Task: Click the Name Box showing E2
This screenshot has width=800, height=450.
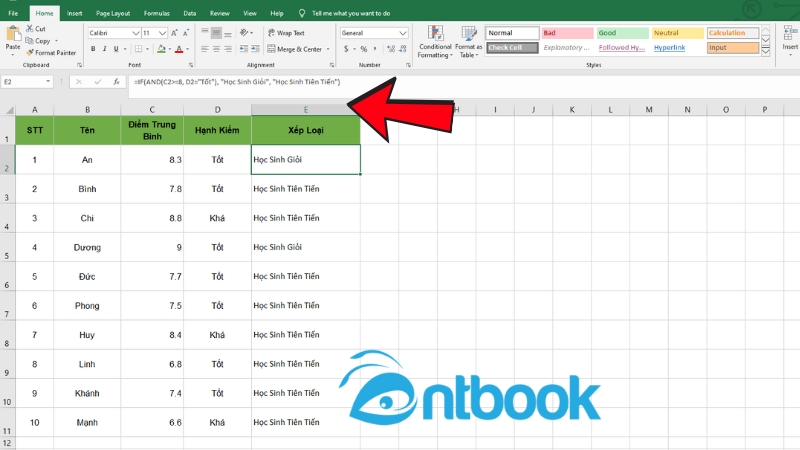Action: click(23, 82)
